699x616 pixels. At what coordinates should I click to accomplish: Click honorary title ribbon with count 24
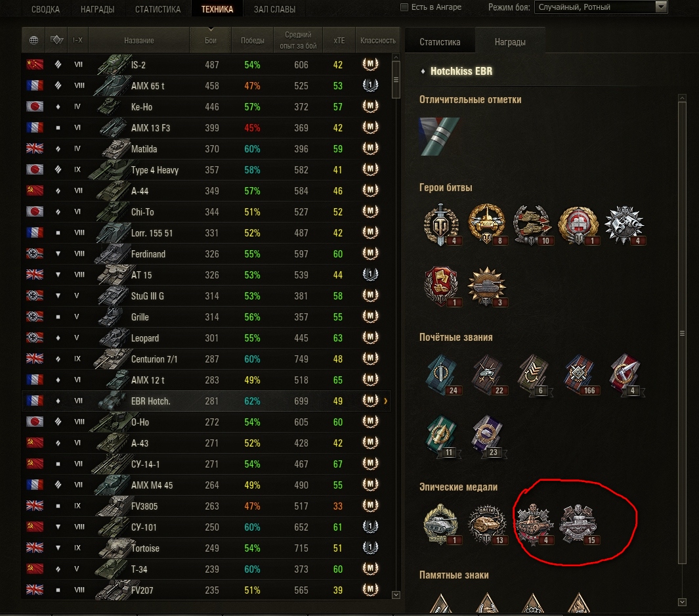click(442, 375)
